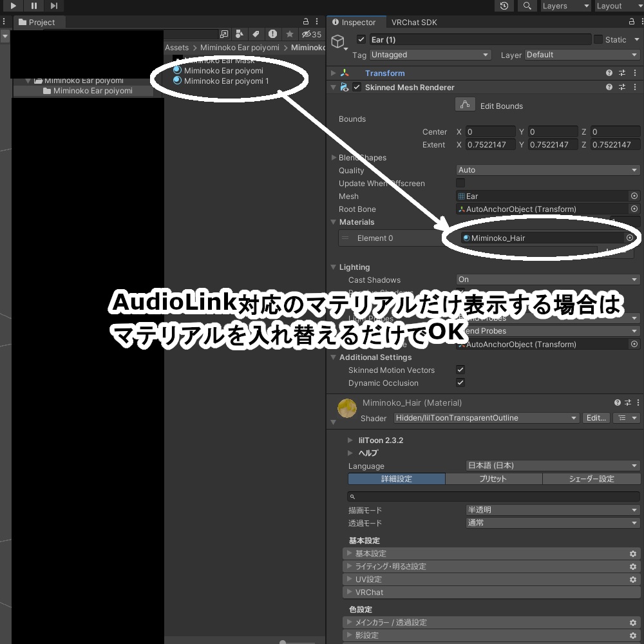The width and height of the screenshot is (644, 644).
Task: Click Search by Label tag icon
Action: click(x=256, y=34)
